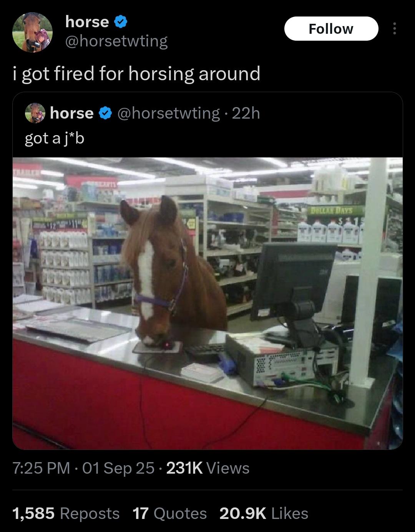Click the 'i got fired for horsing around' text
This screenshot has height=532, width=415.
coord(136,74)
